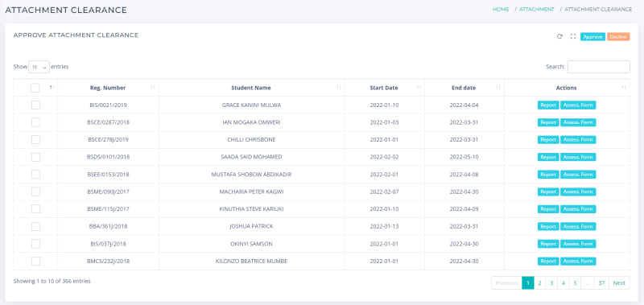
Task: Select checkbox for Kinuthia Steve Kariuki
Action: point(35,209)
